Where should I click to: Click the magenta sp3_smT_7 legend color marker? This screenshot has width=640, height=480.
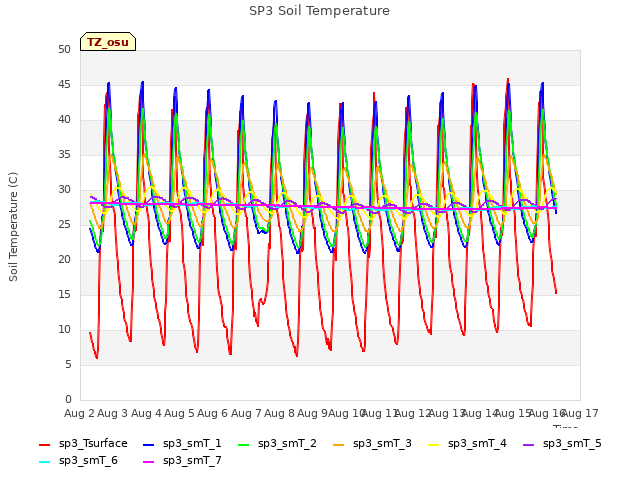[x=149, y=462]
